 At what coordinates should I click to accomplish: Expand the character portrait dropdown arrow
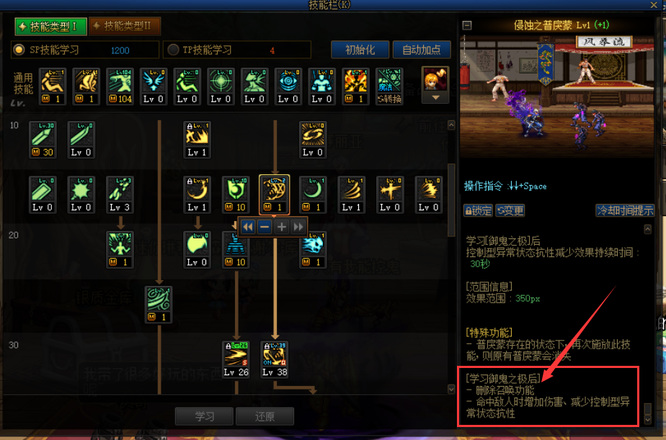pyautogui.click(x=435, y=98)
